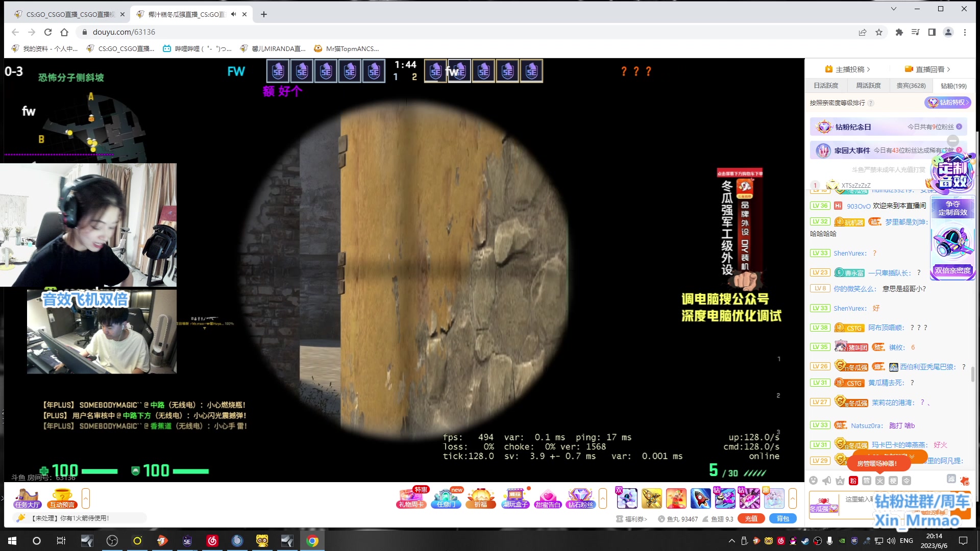The width and height of the screenshot is (980, 551).
Task: Open the 福利券 coupon link
Action: coord(632,519)
